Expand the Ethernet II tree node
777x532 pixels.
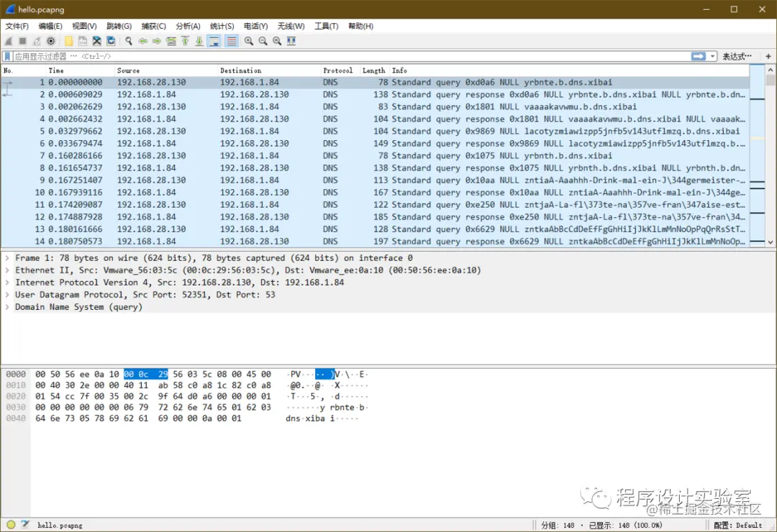point(7,270)
